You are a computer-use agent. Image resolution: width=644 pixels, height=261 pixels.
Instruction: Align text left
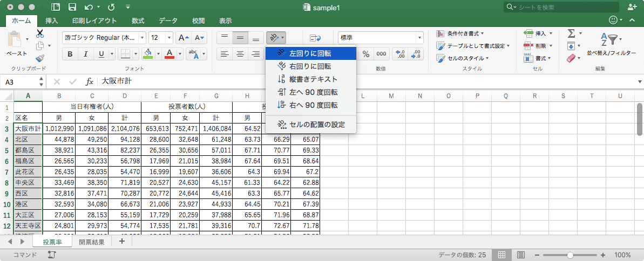[x=225, y=54]
